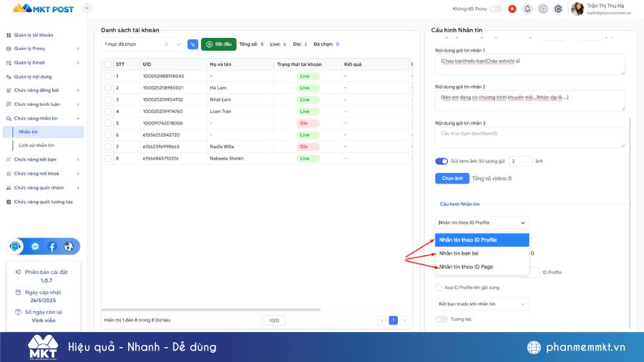This screenshot has width=644, height=362.
Task: Go to the next page arrow
Action: (x=404, y=320)
